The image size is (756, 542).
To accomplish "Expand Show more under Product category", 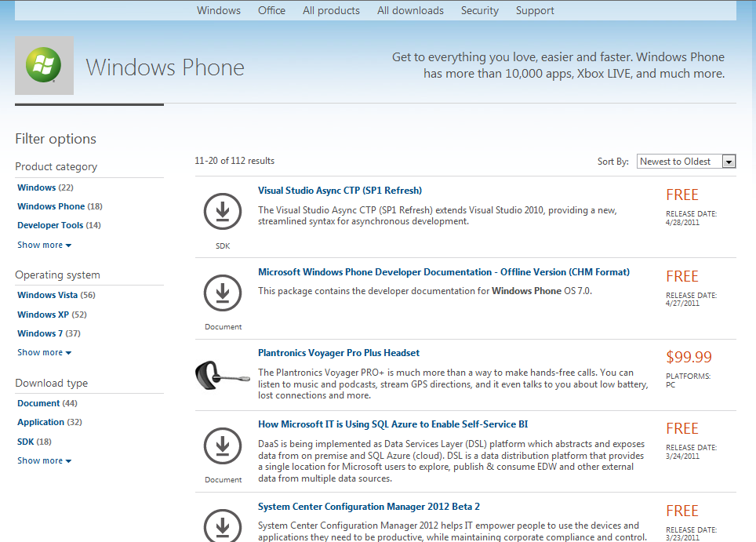I will coord(44,245).
